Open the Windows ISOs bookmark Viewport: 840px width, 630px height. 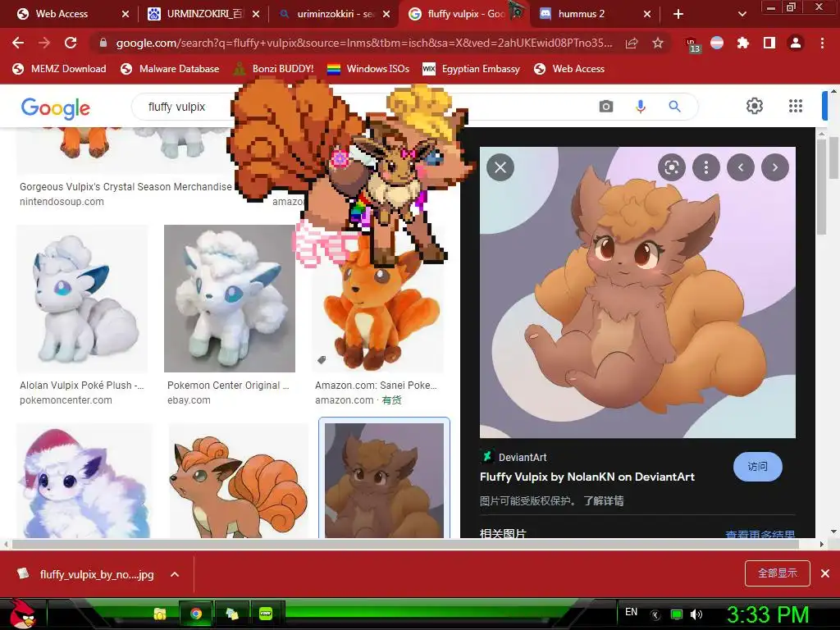[x=368, y=69]
